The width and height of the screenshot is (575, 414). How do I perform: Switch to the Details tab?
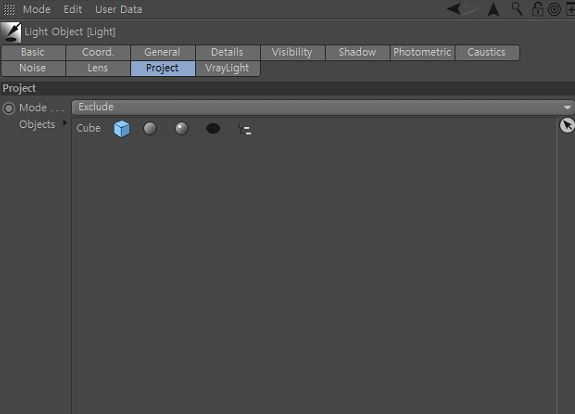227,52
